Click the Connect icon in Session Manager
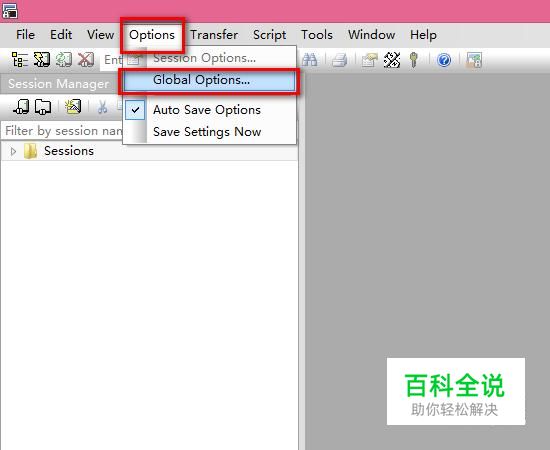550x450 pixels. pos(21,107)
